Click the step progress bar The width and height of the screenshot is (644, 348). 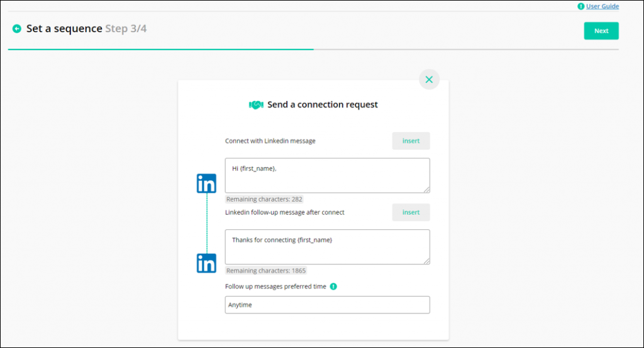313,50
